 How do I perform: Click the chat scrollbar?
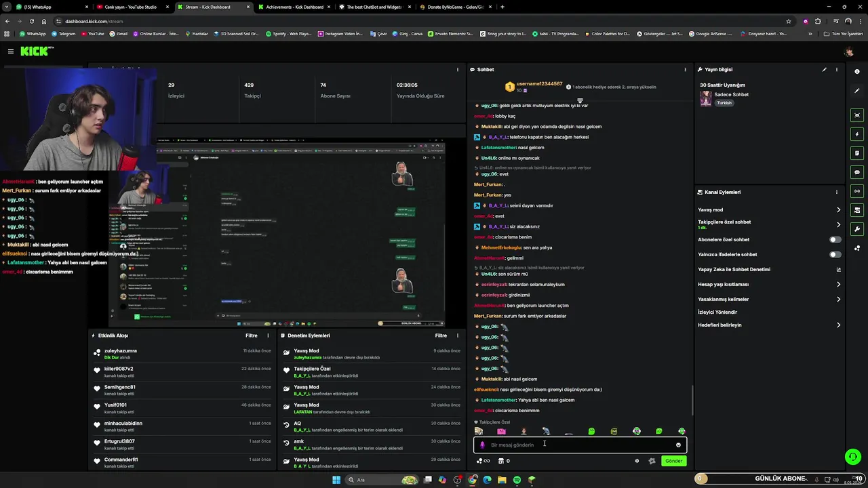(692, 400)
